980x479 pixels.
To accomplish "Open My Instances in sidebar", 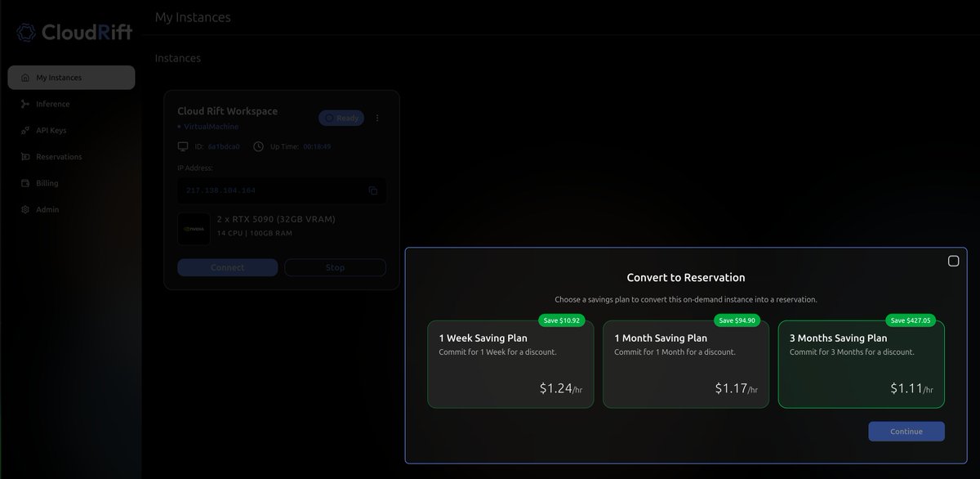I will coord(71,78).
